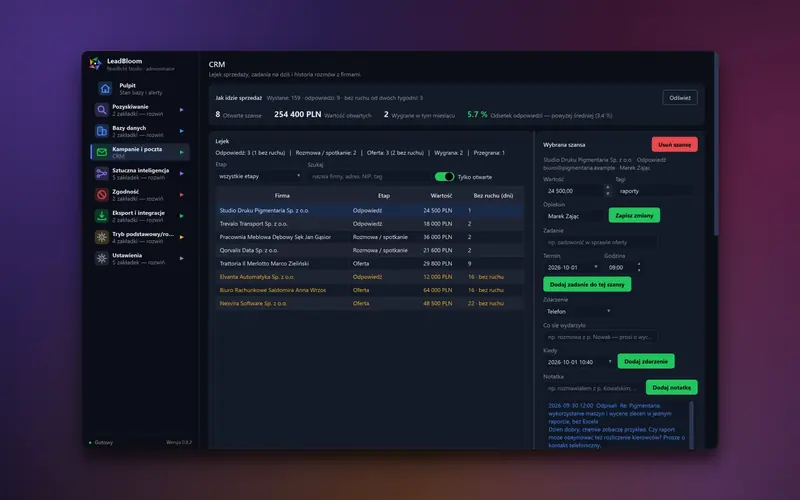
Task: Click the 'Co się wydarzyło' input field
Action: click(x=600, y=337)
